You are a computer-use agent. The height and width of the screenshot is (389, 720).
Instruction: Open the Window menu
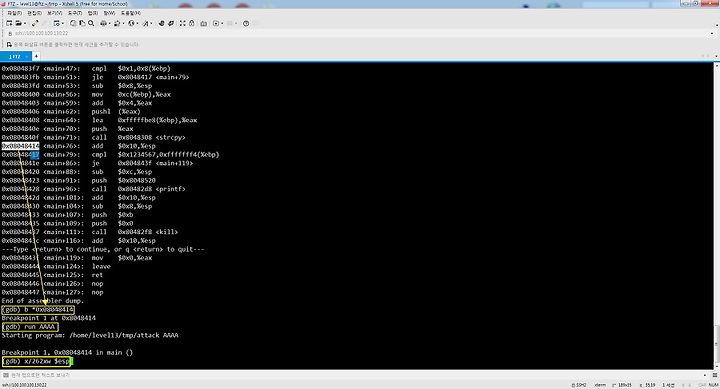click(x=109, y=13)
